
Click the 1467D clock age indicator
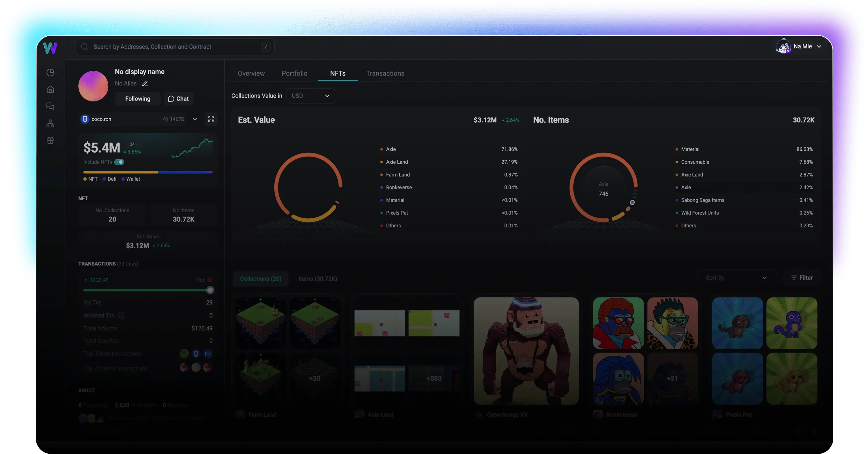[x=174, y=119]
